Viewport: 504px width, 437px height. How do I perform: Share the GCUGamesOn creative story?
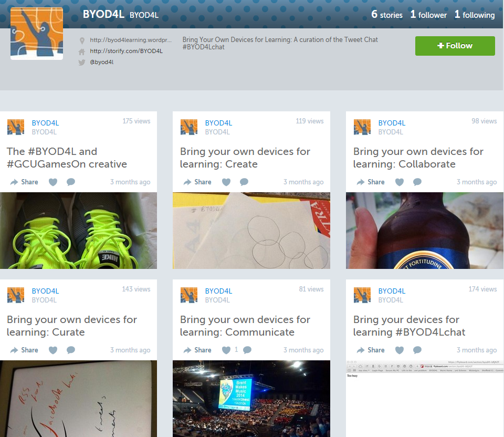coord(24,182)
